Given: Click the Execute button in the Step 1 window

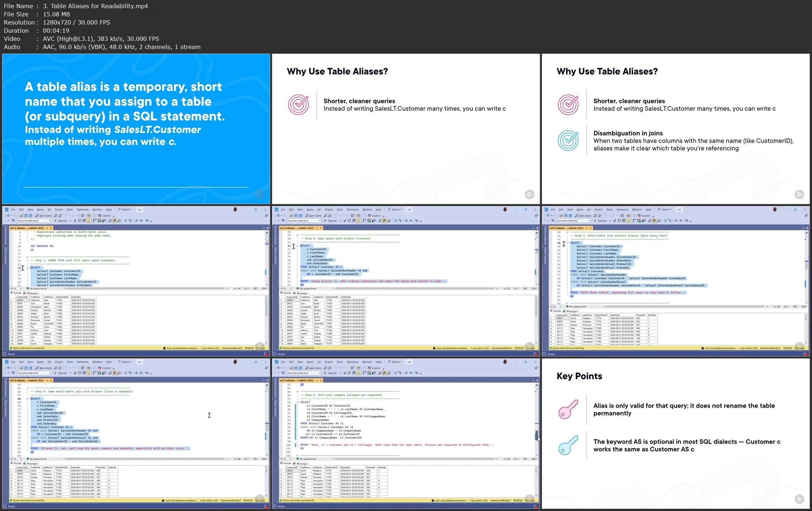Looking at the screenshot, I should tap(61, 221).
